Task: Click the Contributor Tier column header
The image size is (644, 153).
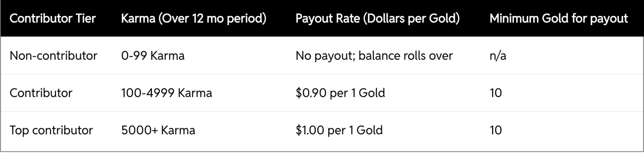Action: tap(53, 19)
